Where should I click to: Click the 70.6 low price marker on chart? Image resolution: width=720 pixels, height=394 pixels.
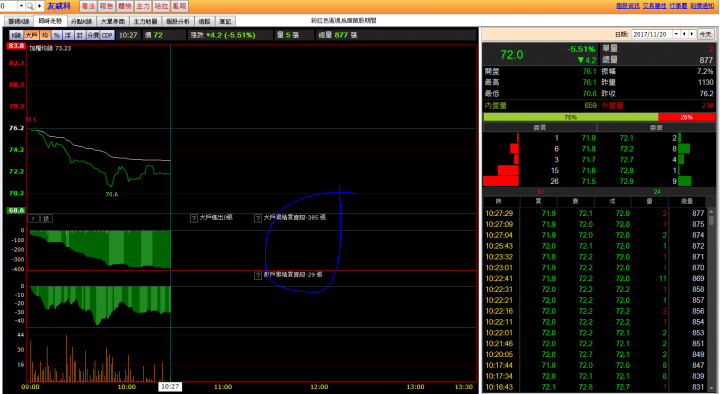pyautogui.click(x=112, y=194)
